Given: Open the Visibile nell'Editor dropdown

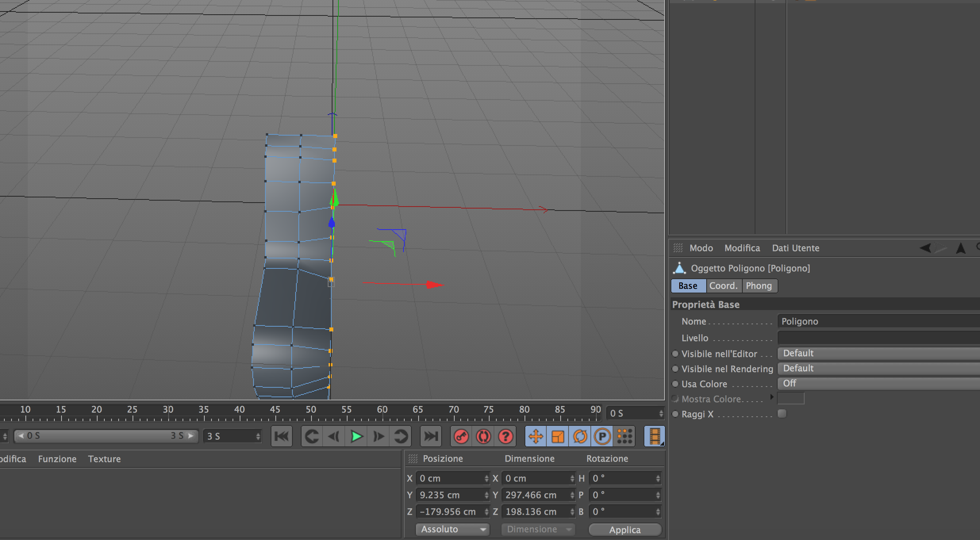Looking at the screenshot, I should click(x=877, y=353).
